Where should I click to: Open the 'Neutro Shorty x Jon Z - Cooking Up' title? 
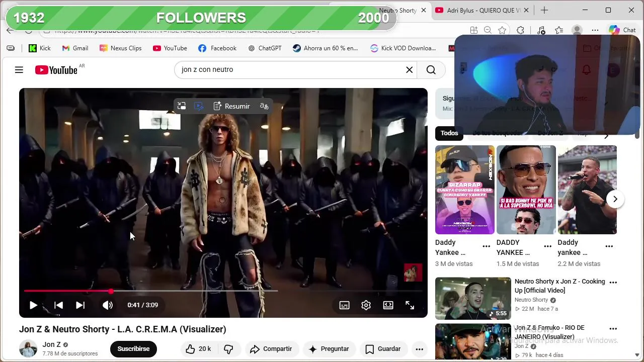[x=559, y=286]
